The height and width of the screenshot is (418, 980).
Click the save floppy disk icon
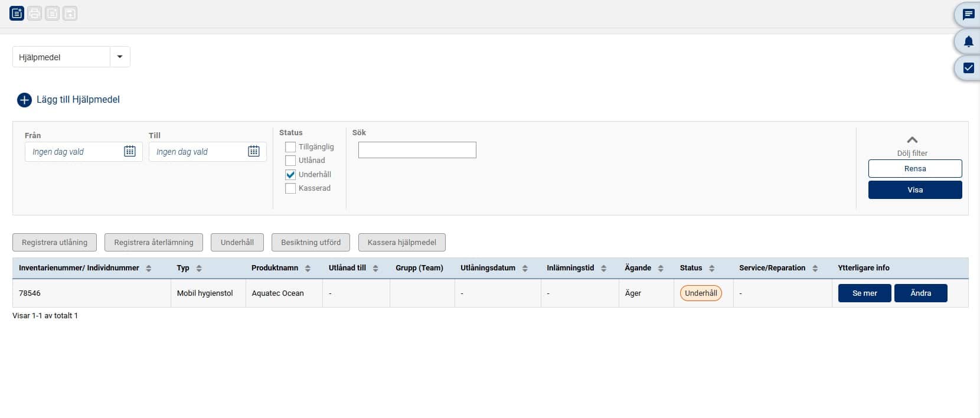pos(70,13)
